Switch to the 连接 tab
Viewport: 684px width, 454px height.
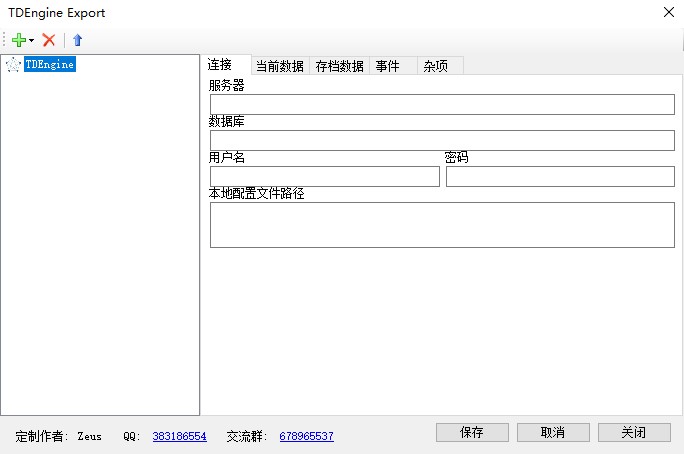[x=226, y=65]
